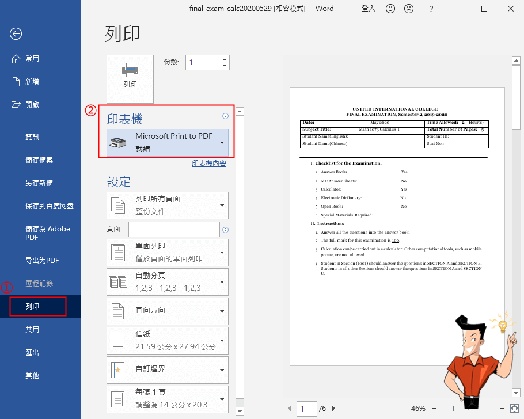Screen dimensions: 524x419
Task: Click the back arrow to leave backstage
Action: (16, 33)
